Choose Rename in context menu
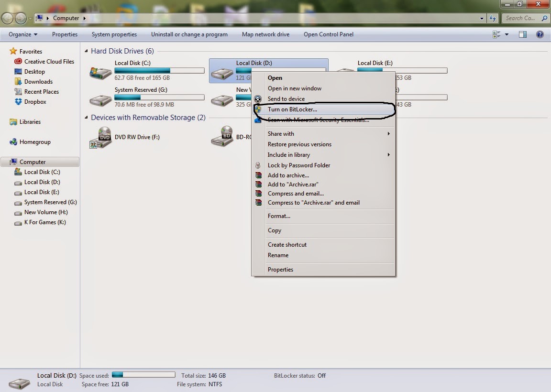The height and width of the screenshot is (392, 551). [x=324, y=255]
